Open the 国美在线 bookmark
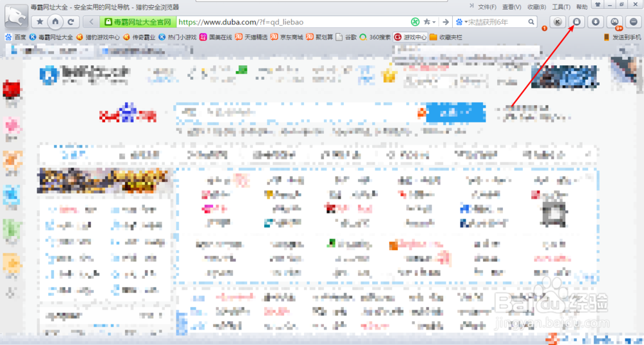 (x=216, y=37)
